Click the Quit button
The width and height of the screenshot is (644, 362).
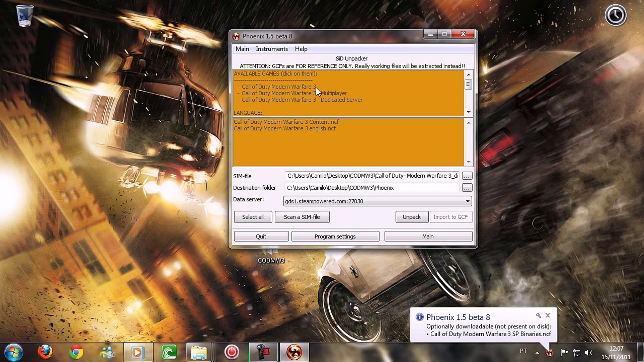tap(261, 236)
